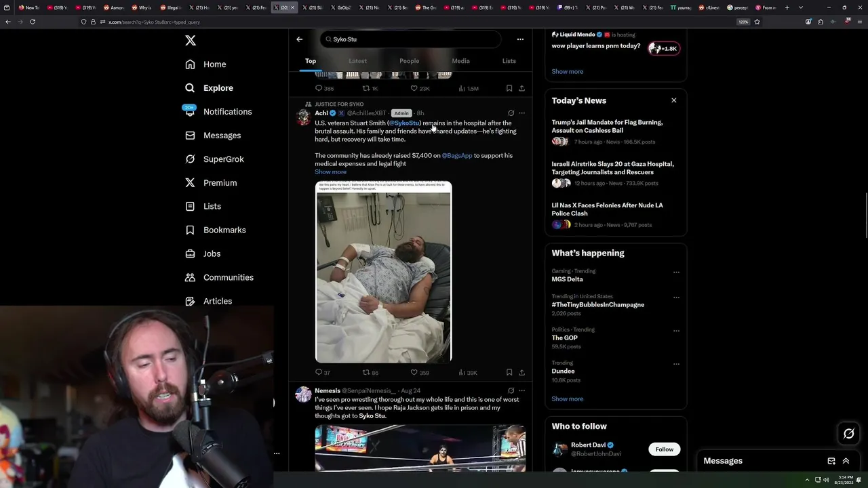Open a new browser tab
Image resolution: width=868 pixels, height=488 pixels.
787,7
